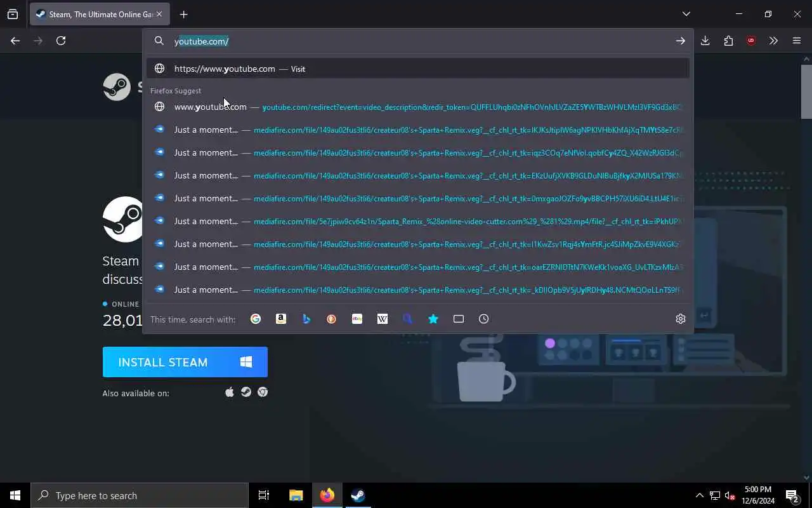Show hidden system tray icons
The height and width of the screenshot is (508, 812).
(700, 495)
